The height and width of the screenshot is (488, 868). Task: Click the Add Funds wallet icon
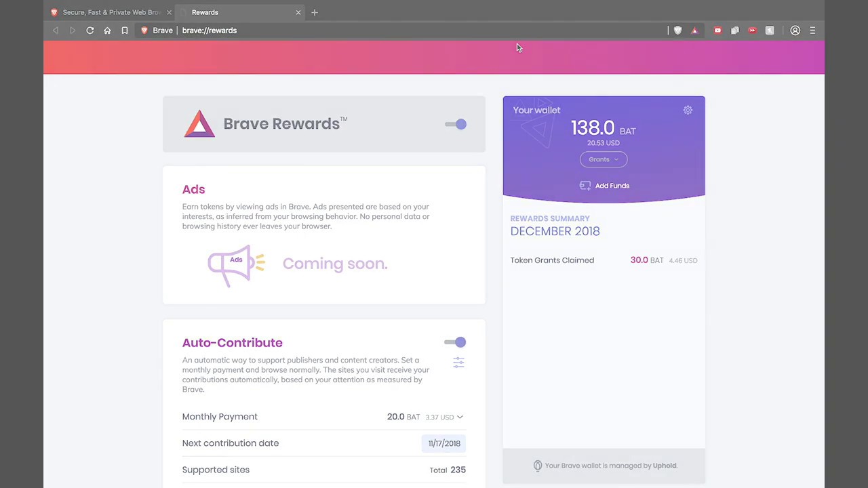[585, 186]
